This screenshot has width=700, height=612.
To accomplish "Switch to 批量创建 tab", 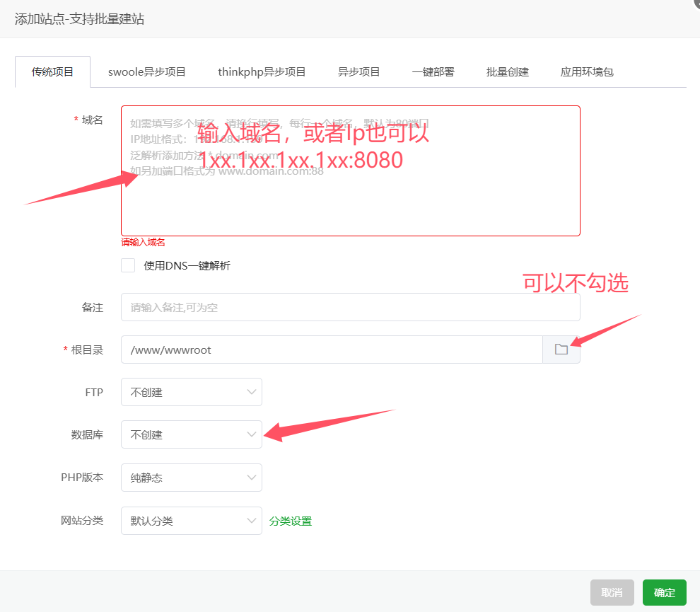I will click(x=508, y=72).
